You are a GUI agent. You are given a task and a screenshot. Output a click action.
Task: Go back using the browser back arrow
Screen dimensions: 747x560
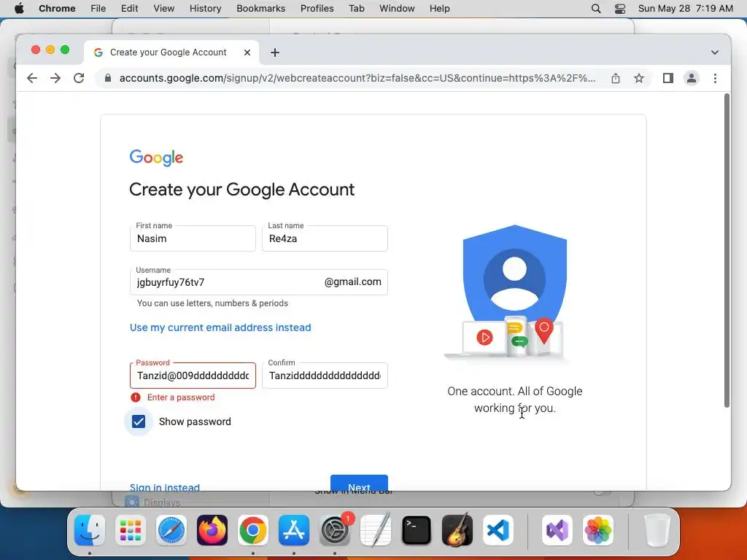point(32,78)
